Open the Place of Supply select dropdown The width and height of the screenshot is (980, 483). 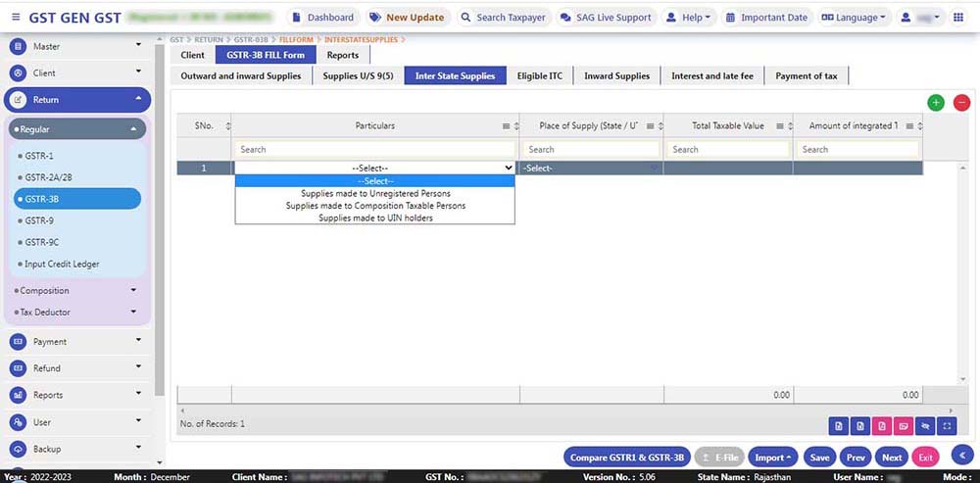coord(590,169)
